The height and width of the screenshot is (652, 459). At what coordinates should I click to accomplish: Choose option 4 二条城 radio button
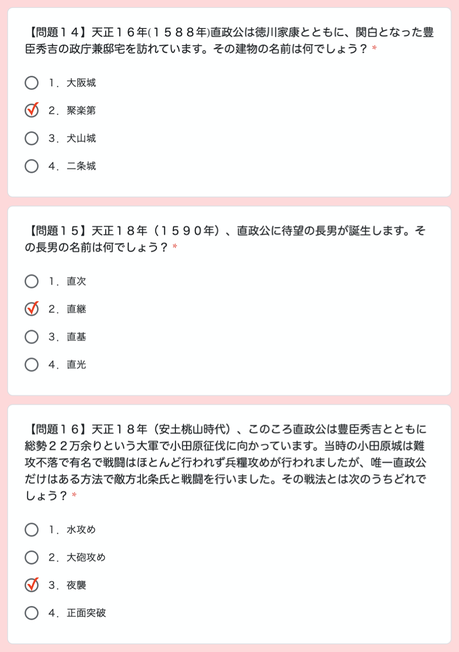pyautogui.click(x=32, y=166)
